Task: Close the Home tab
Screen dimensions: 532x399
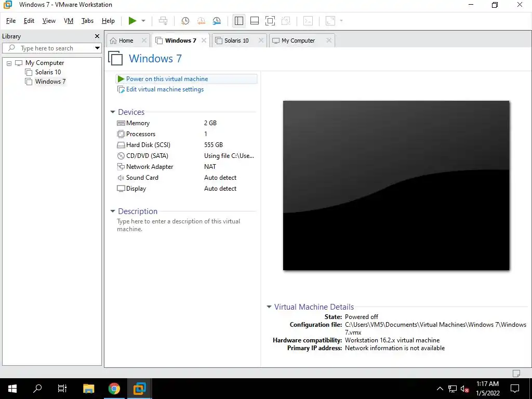Action: pyautogui.click(x=144, y=40)
